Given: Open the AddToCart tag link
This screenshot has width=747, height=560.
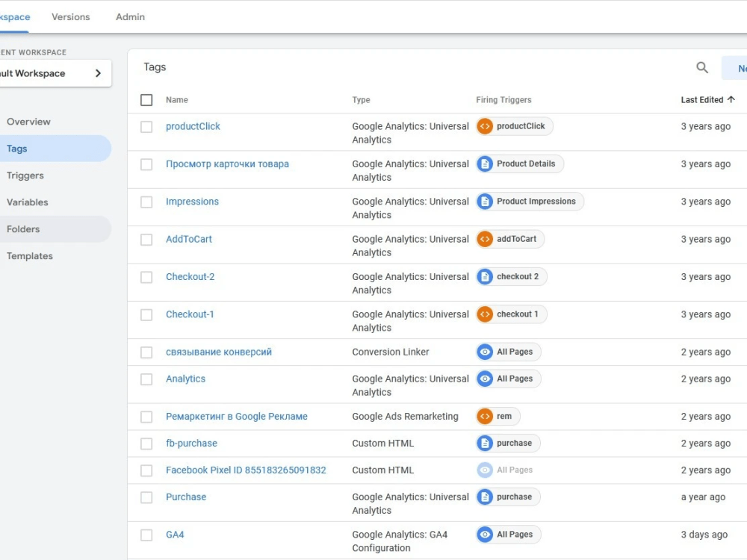Looking at the screenshot, I should coord(188,239).
